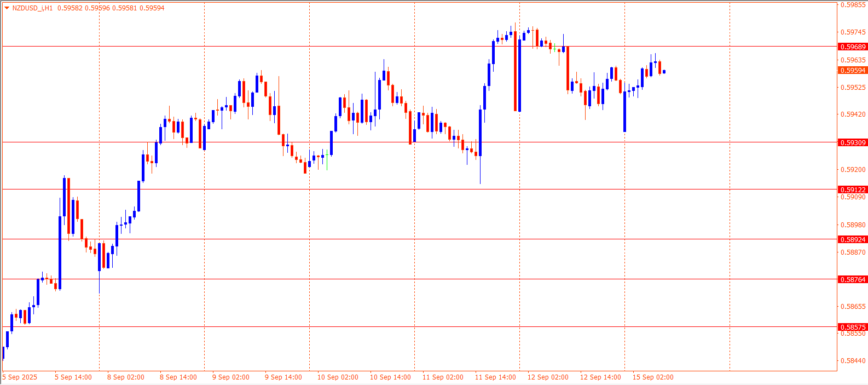Click the 10 Sep 14:00 time label
Viewport: 868px width, 385px height.
pyautogui.click(x=390, y=377)
